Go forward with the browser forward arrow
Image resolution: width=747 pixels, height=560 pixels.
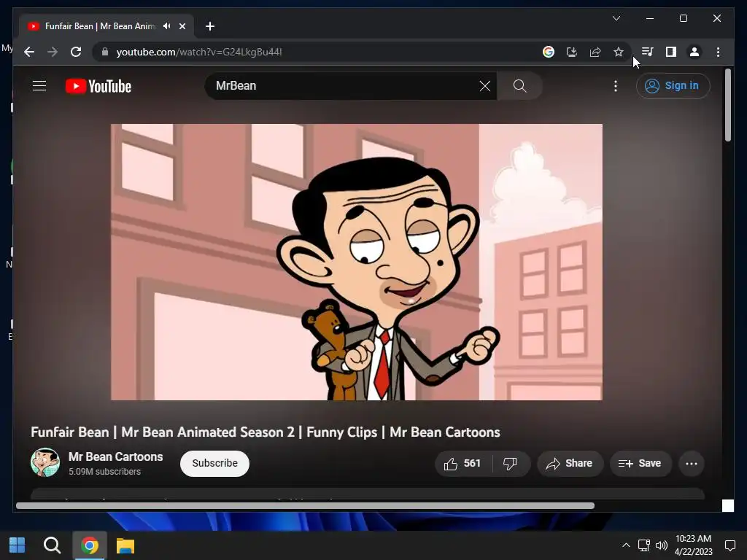pos(53,52)
